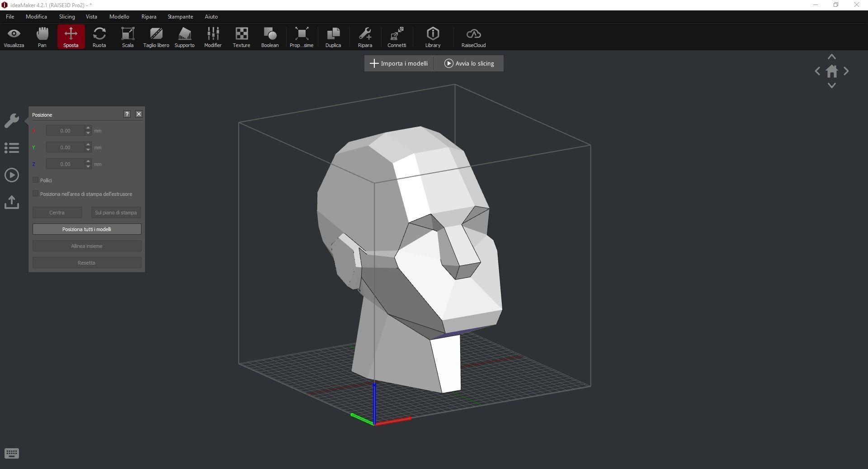Increment the X position with the up stepper
The width and height of the screenshot is (868, 469).
coord(88,128)
